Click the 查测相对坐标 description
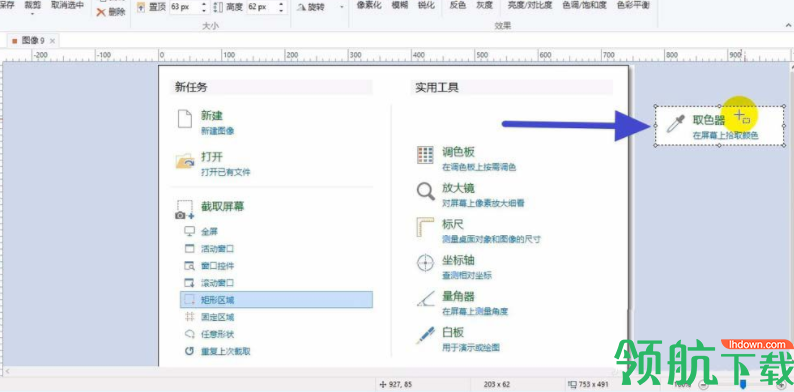The width and height of the screenshot is (794, 392). point(467,276)
